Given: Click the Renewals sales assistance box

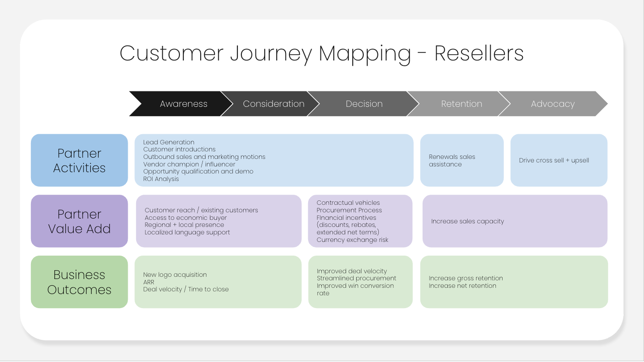Looking at the screenshot, I should coord(461,160).
